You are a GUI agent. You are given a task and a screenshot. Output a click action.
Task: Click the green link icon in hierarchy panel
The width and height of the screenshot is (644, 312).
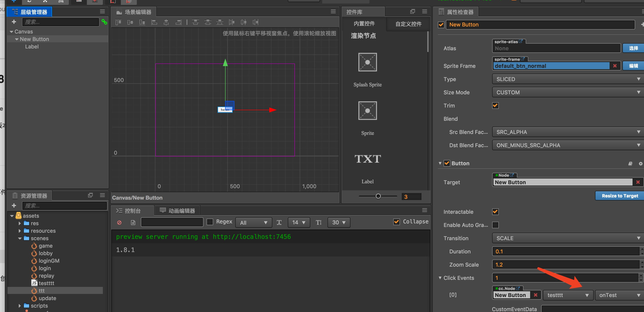point(104,22)
